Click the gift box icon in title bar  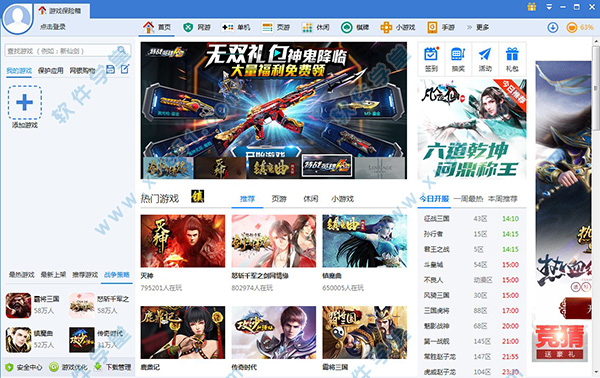point(532,7)
